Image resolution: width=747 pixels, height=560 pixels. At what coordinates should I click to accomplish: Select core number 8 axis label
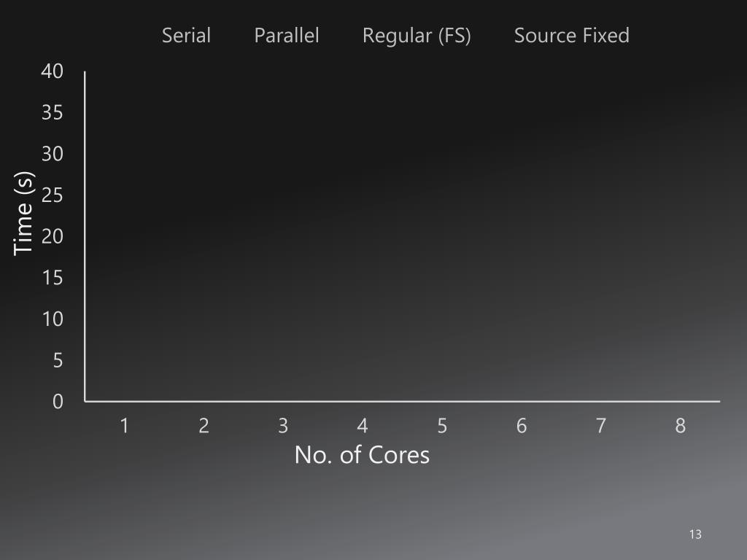pyautogui.click(x=681, y=426)
